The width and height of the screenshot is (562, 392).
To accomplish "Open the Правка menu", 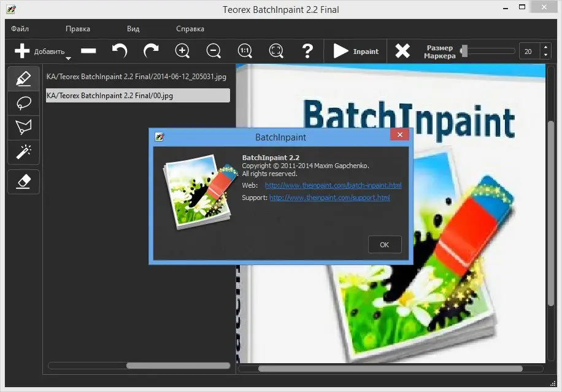I will 78,29.
